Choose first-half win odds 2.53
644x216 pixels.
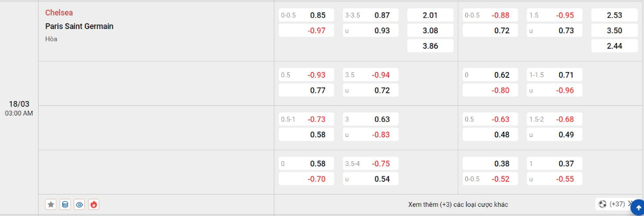click(614, 15)
